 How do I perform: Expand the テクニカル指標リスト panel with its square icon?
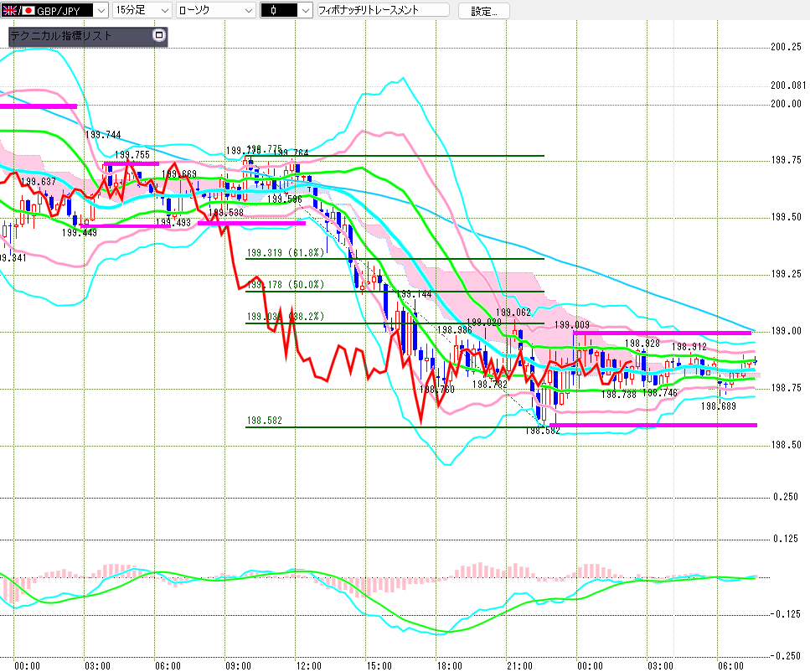coord(158,35)
